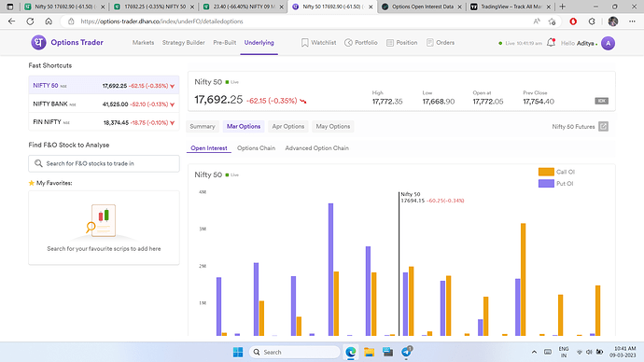644x362 pixels.
Task: Open Microsoft Edge from taskbar
Action: point(350,352)
